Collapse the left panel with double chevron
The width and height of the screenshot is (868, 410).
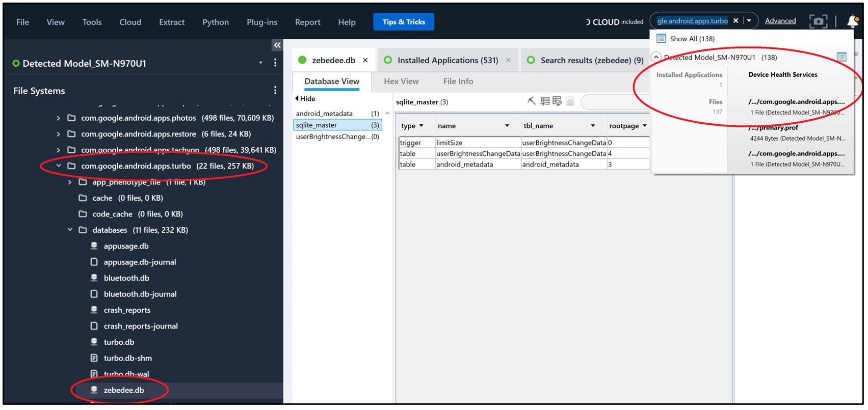click(x=277, y=45)
